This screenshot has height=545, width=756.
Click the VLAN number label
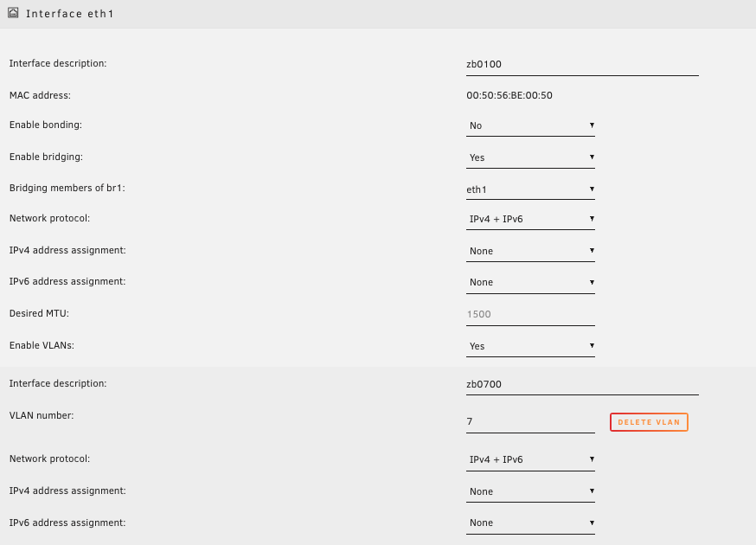tap(42, 416)
